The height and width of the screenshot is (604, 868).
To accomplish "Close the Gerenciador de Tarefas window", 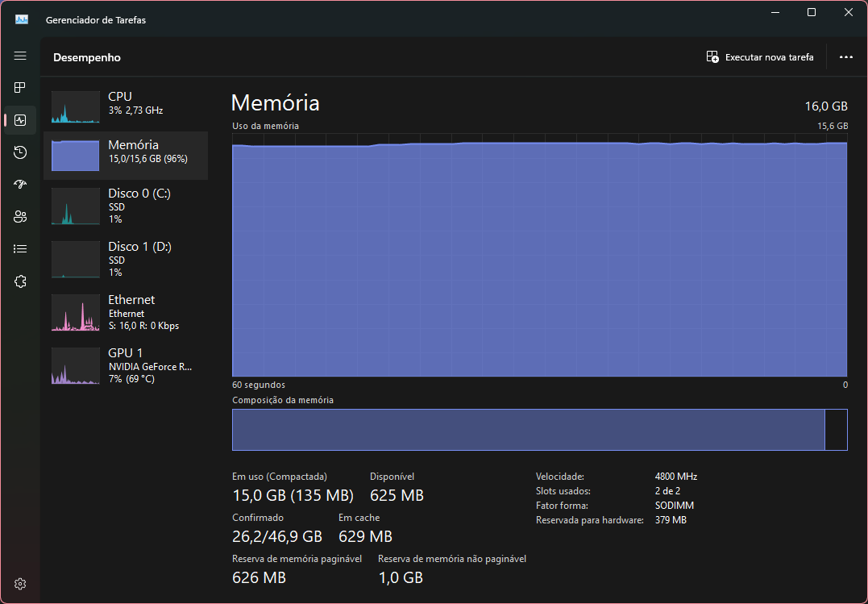I will (848, 12).
